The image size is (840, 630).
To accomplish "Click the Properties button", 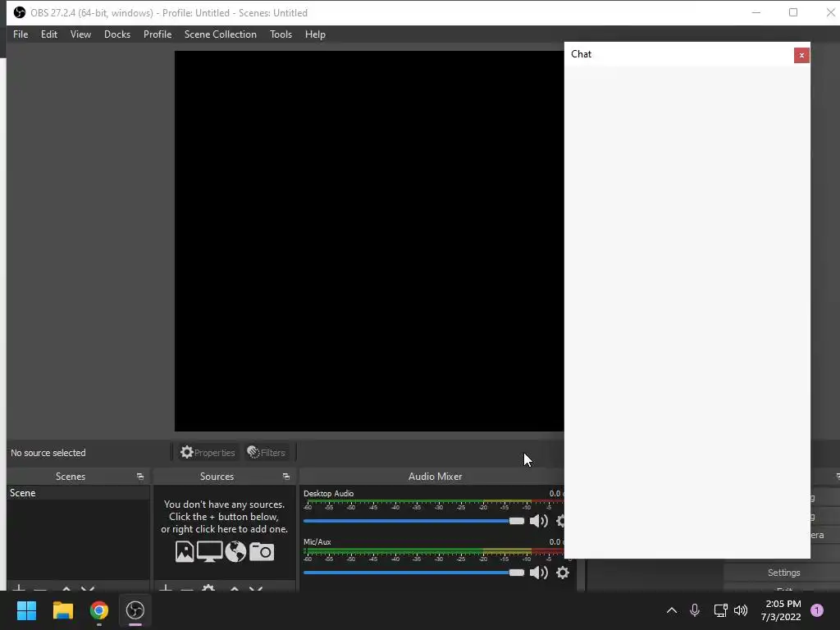I will [x=208, y=453].
